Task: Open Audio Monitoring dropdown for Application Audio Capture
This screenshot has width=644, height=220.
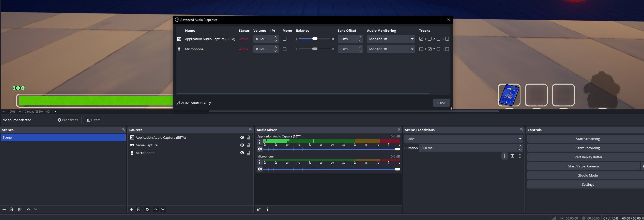Action: tap(391, 39)
